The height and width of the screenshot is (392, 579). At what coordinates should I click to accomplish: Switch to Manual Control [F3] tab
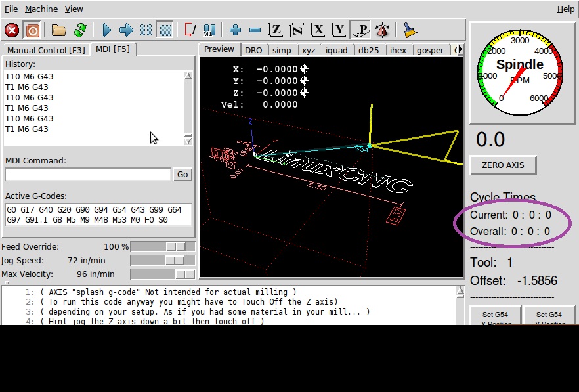(46, 50)
